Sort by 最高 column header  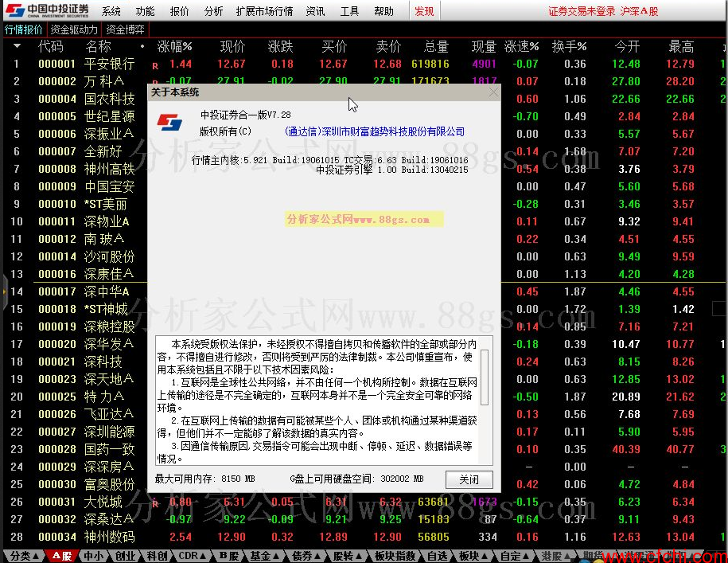(x=681, y=46)
